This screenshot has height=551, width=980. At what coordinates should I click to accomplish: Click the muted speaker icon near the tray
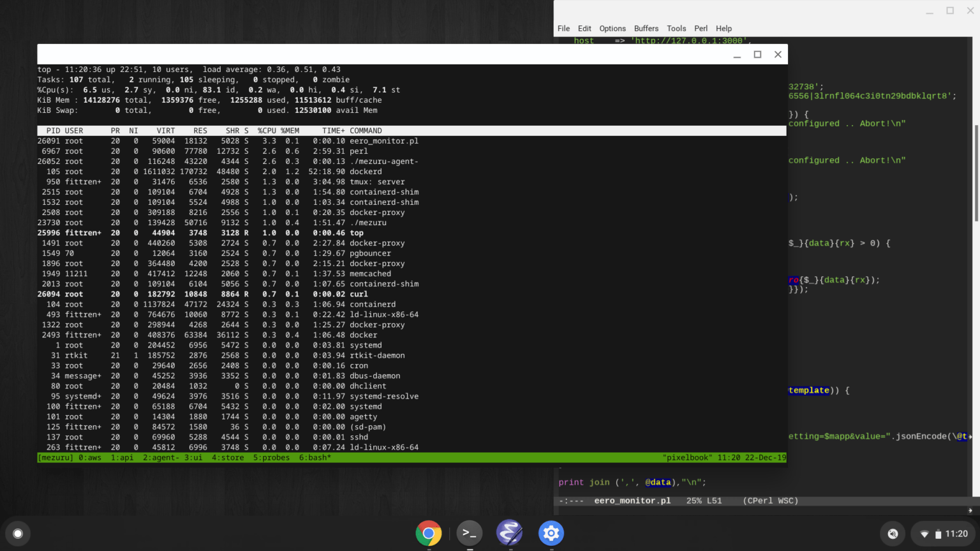[893, 534]
